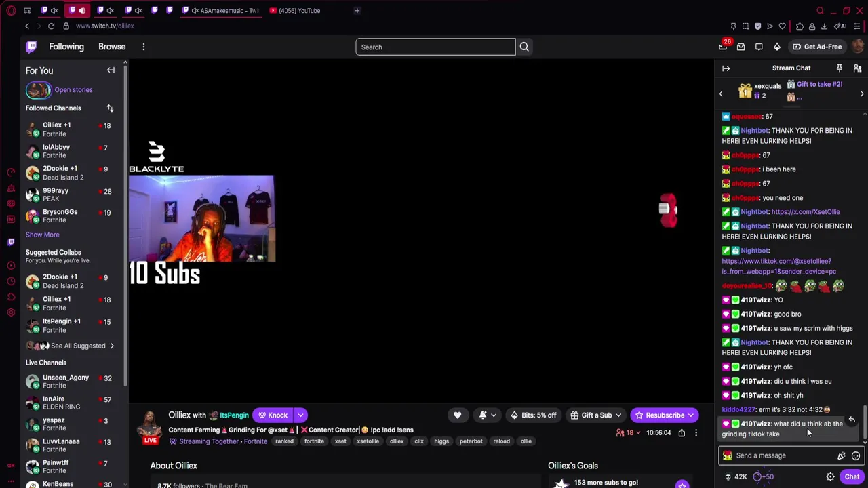Image resolution: width=868 pixels, height=488 pixels.
Task: Open the x.com/XsetOllie link in chat
Action: (x=806, y=212)
